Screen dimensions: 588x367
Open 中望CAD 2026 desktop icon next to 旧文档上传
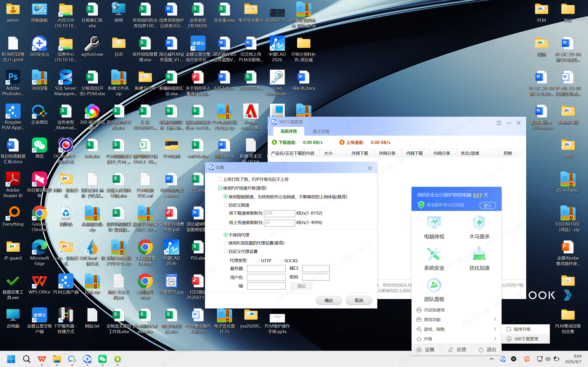click(277, 49)
